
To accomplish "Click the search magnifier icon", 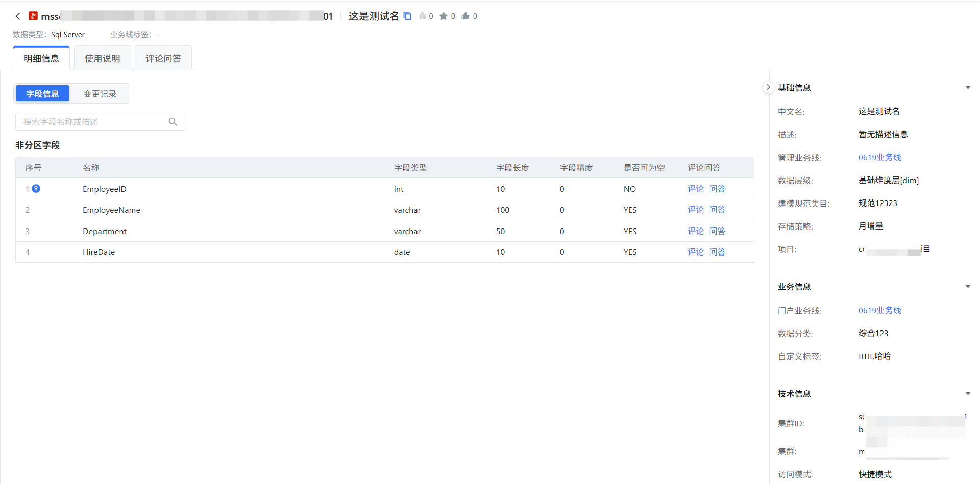I will tap(173, 122).
